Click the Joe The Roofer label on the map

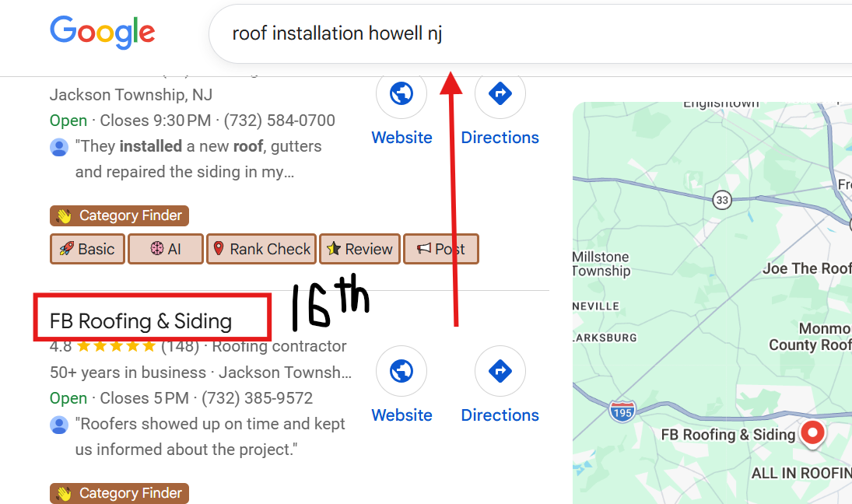(x=807, y=268)
